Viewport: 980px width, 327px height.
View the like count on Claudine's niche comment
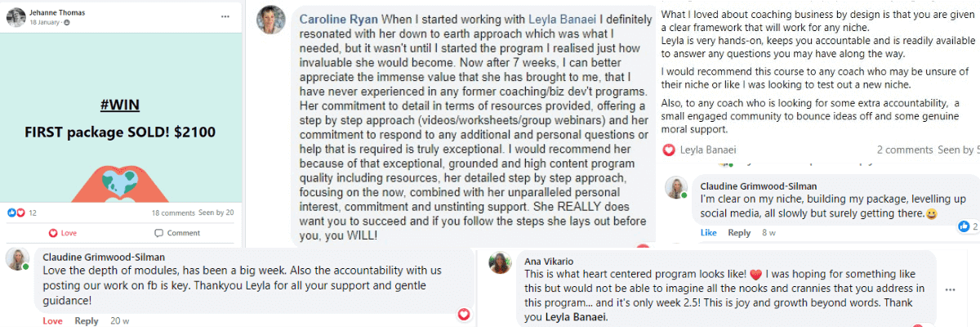(x=966, y=226)
